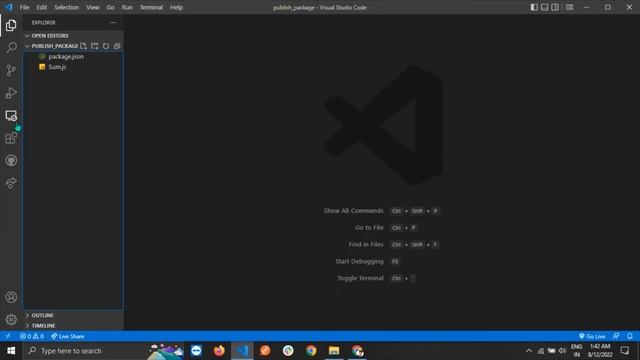
Task: Click Start Debugging text
Action: click(359, 261)
